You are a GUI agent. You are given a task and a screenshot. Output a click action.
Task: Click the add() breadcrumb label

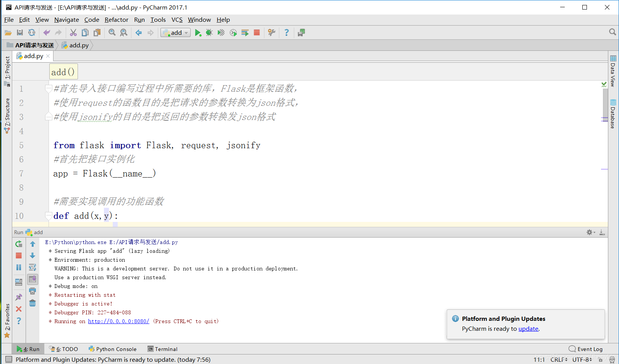tap(63, 72)
